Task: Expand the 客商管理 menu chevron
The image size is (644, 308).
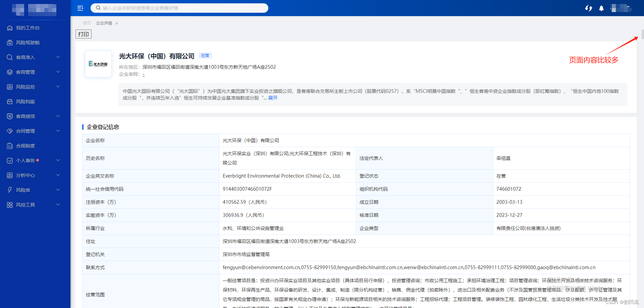Action: tap(58, 72)
